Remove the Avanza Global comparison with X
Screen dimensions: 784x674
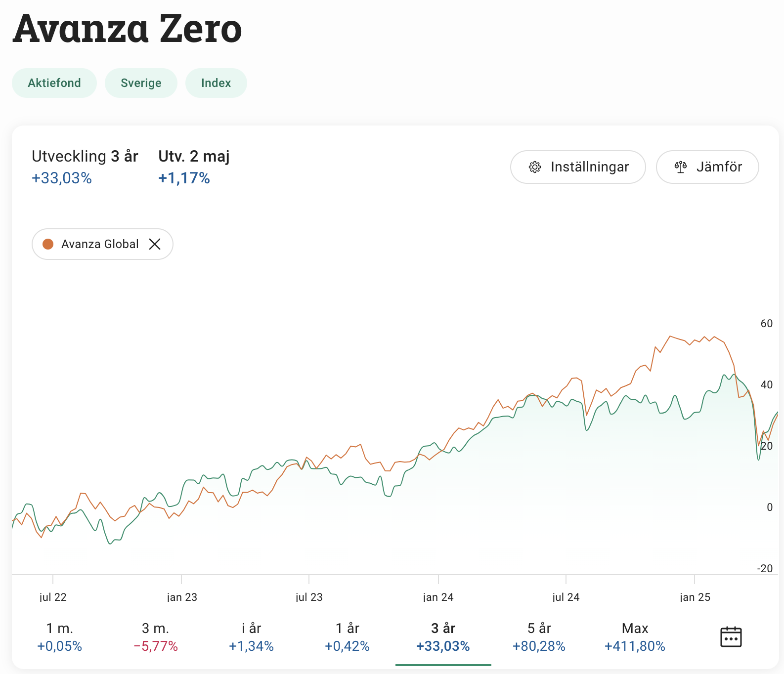click(x=155, y=244)
